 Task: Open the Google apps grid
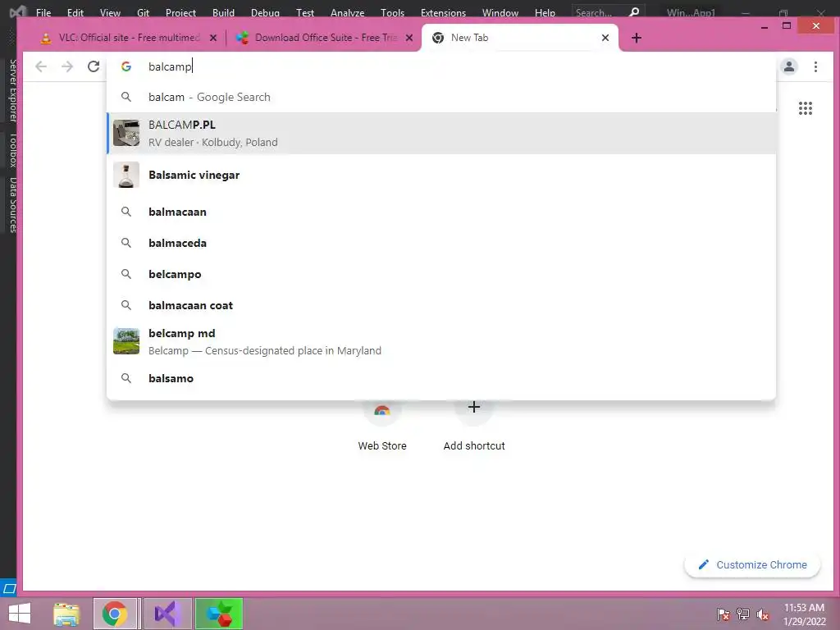(806, 108)
